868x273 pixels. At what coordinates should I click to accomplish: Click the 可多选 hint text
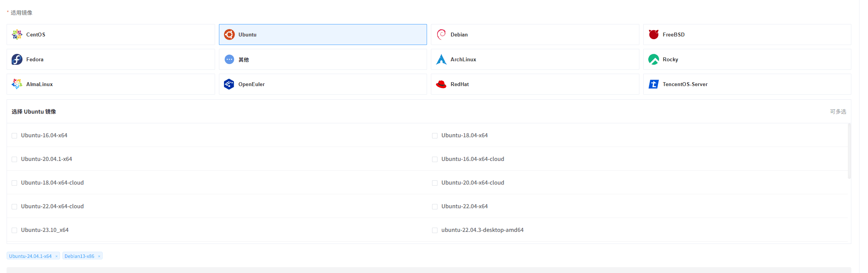(x=838, y=112)
